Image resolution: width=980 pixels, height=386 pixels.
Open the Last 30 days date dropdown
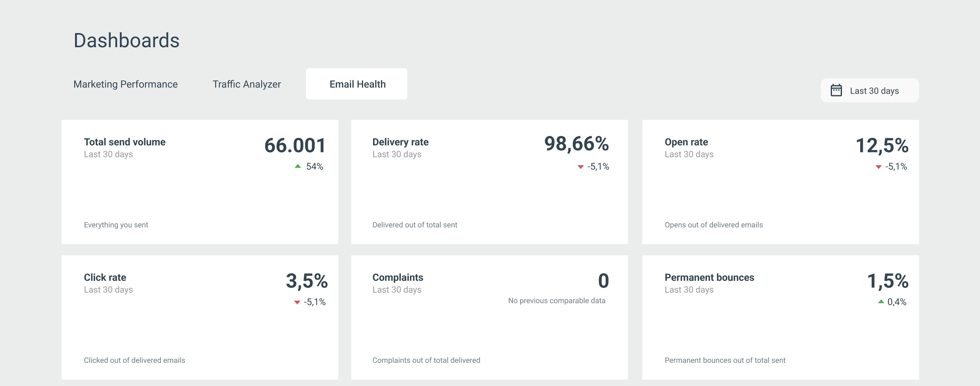point(870,91)
